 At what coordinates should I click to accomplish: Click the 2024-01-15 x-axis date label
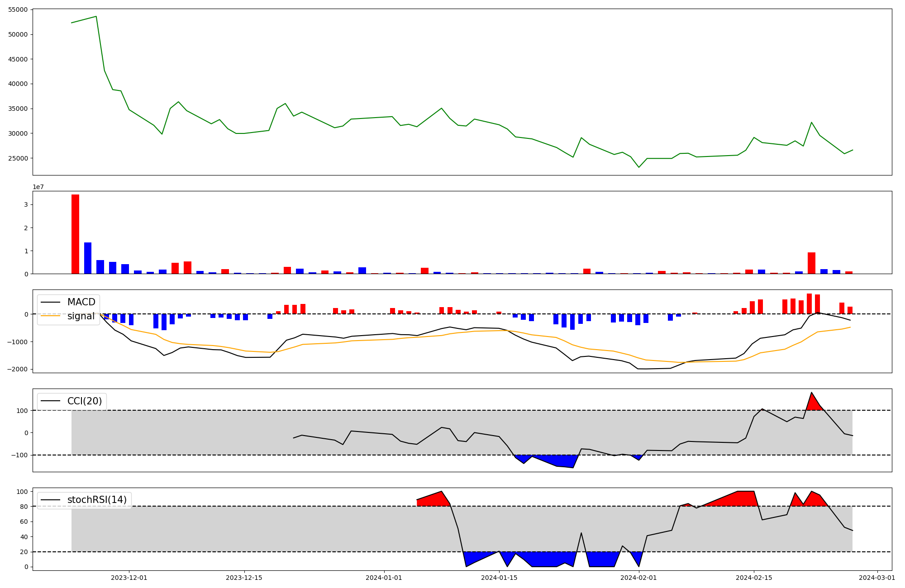(499, 578)
